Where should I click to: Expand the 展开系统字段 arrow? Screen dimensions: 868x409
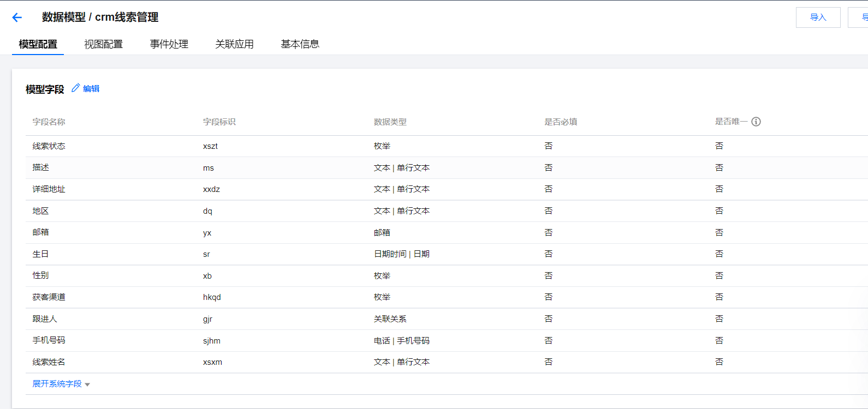pos(87,384)
